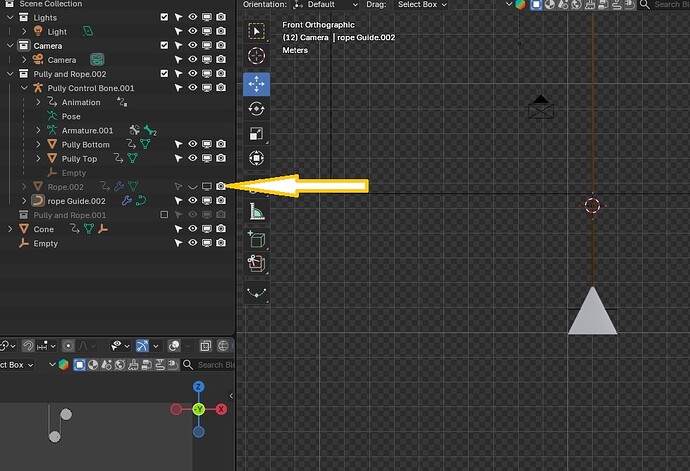Select the Add Cube tool

coord(257,239)
